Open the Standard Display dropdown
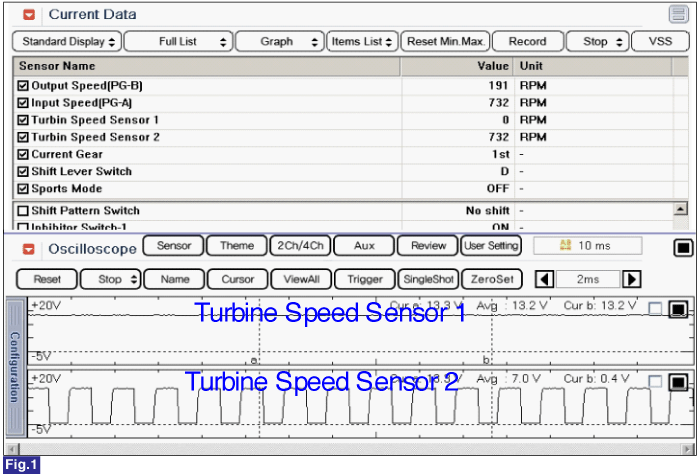 67,42
